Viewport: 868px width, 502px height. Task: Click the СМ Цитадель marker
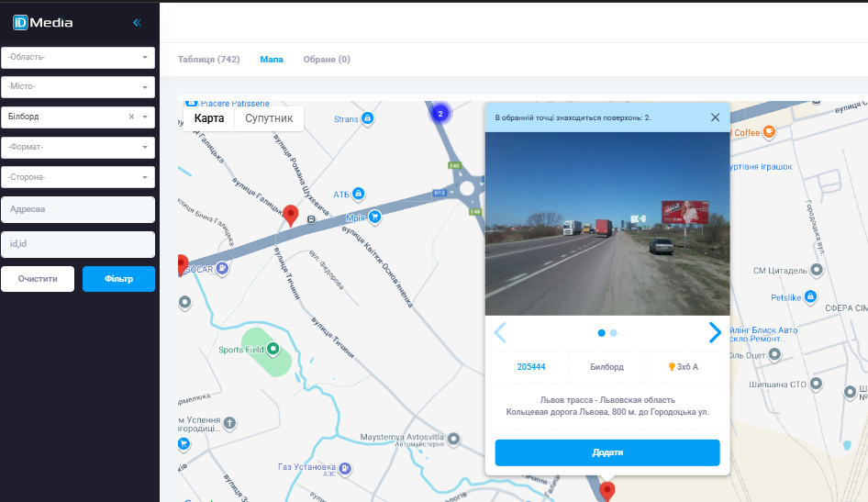pyautogui.click(x=817, y=270)
